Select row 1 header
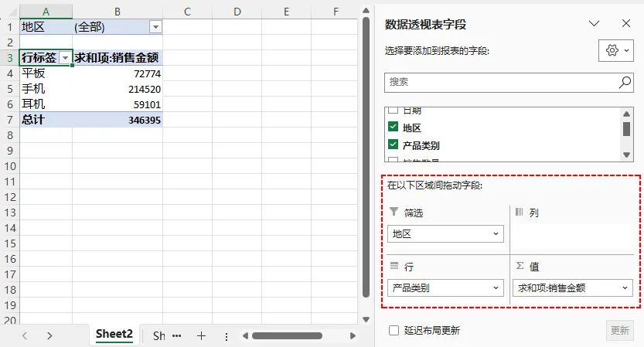Screen dimensions: 644x347 pos(10,27)
